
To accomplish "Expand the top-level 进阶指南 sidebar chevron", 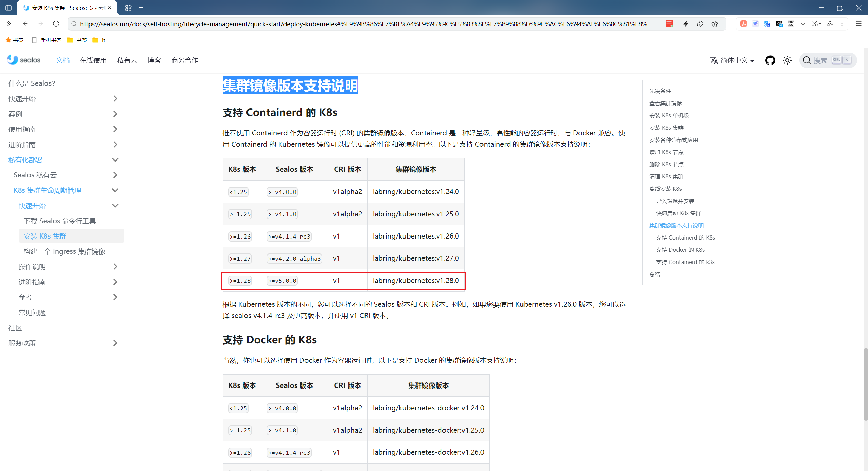I will point(115,145).
